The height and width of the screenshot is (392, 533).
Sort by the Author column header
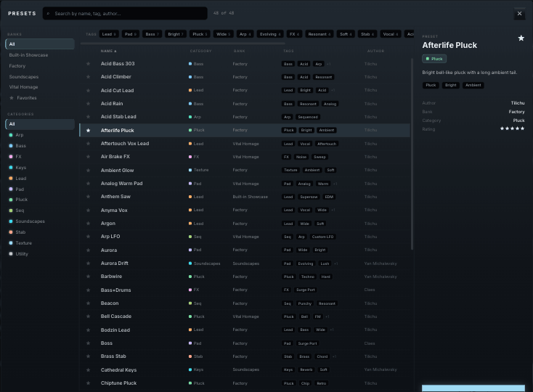coord(375,51)
